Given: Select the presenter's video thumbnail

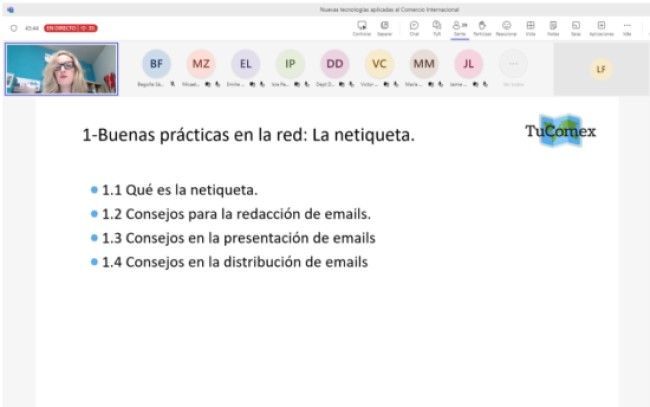Looking at the screenshot, I should point(61,69).
